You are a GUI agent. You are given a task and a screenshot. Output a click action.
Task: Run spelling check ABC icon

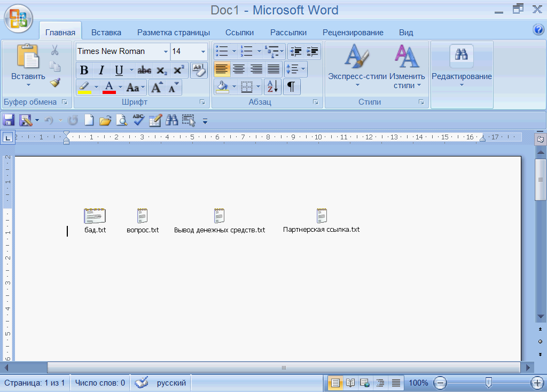point(138,120)
